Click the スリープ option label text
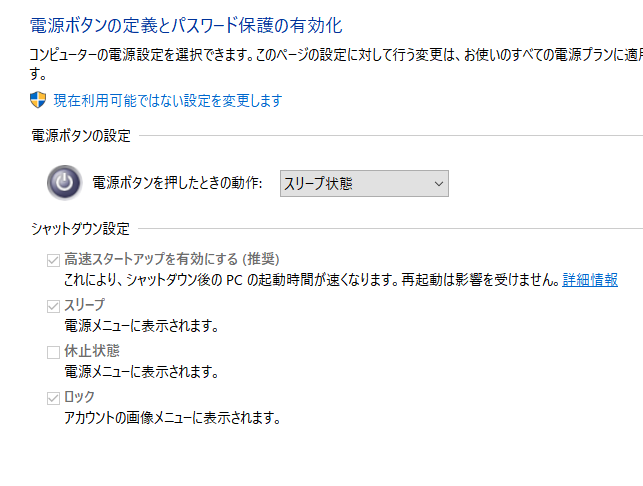643x486 pixels. (84, 305)
